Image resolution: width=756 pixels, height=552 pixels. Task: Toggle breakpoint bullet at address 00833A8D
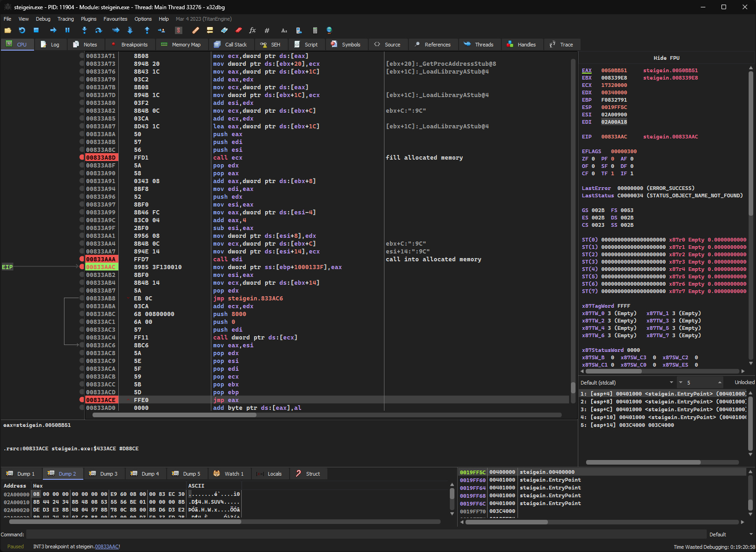coord(82,158)
